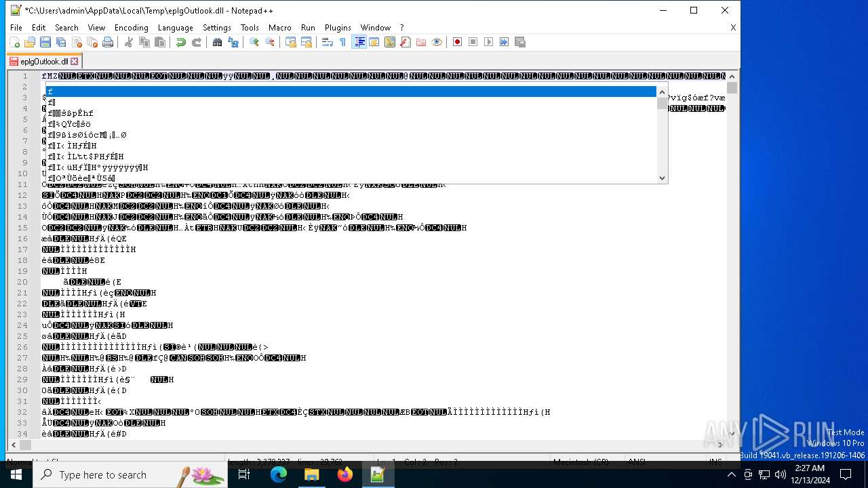Click the Synchronize Vertical Scrolling icon

291,42
